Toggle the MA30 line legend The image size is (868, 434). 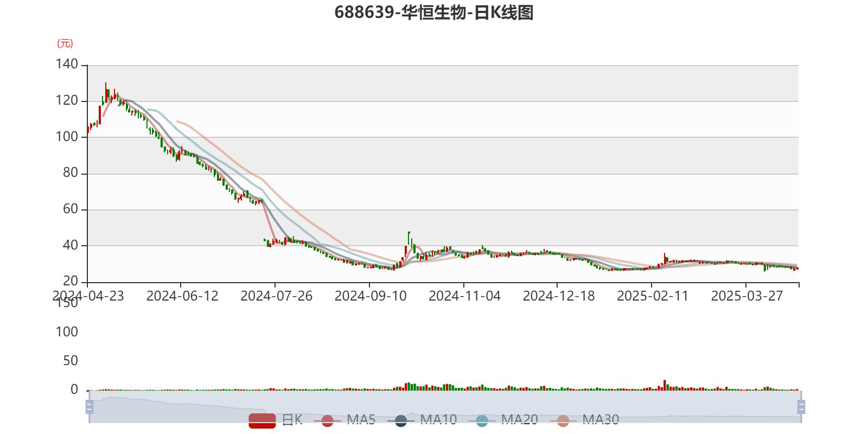pos(584,420)
